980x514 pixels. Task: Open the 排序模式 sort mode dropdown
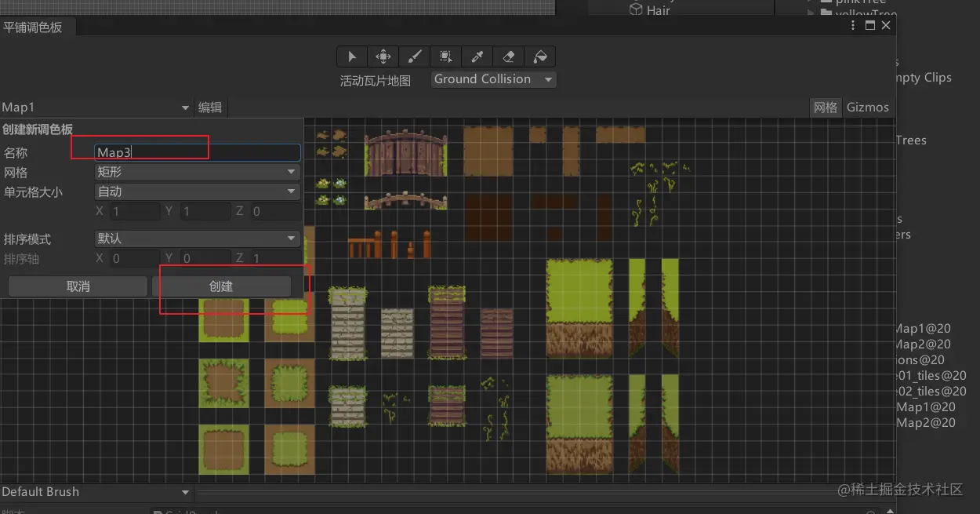(198, 239)
